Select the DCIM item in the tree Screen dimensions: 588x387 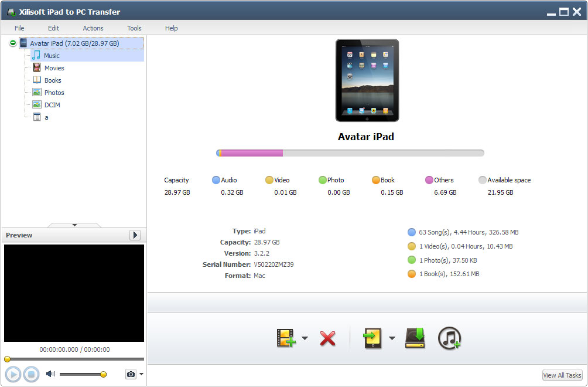pos(52,105)
